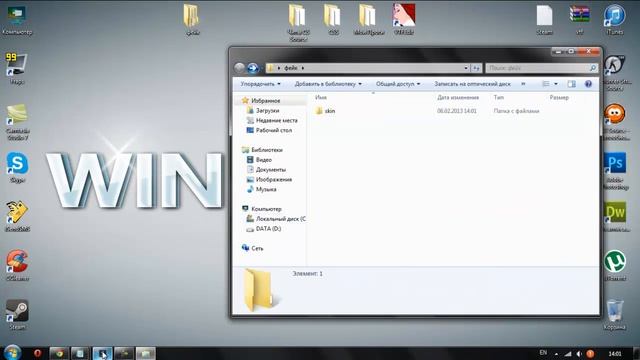Click the arrow after 'фейк' in the address bar
640x360 pixels.
coord(303,68)
